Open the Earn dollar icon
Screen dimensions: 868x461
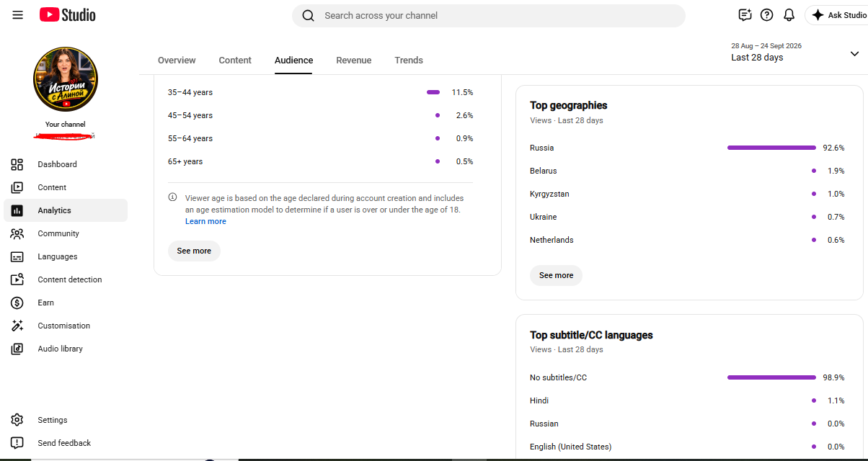pos(17,303)
